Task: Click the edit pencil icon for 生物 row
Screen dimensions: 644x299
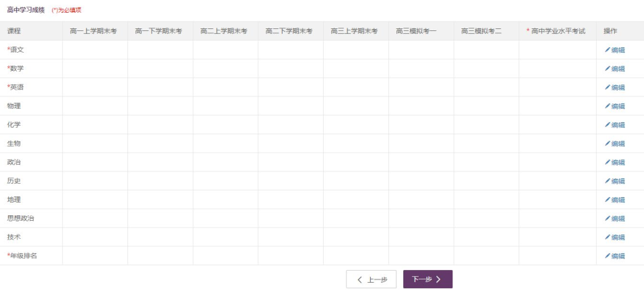Action: 607,144
